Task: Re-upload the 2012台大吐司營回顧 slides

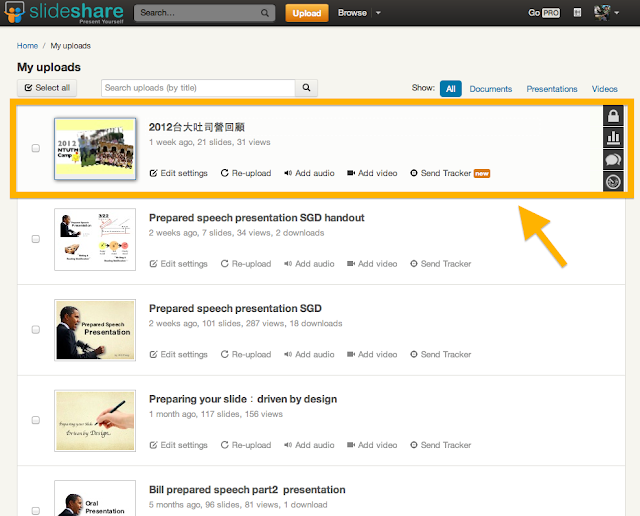Action: click(246, 173)
